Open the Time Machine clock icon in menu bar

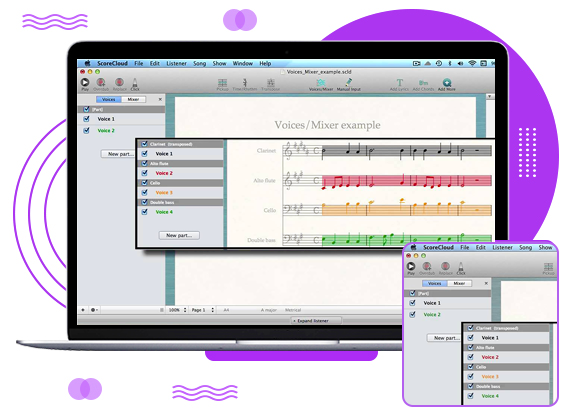[x=439, y=63]
